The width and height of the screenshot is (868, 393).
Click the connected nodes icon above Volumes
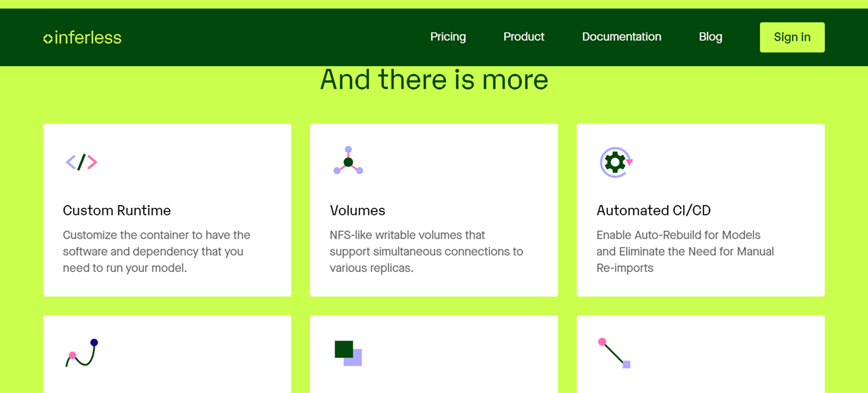pyautogui.click(x=348, y=160)
